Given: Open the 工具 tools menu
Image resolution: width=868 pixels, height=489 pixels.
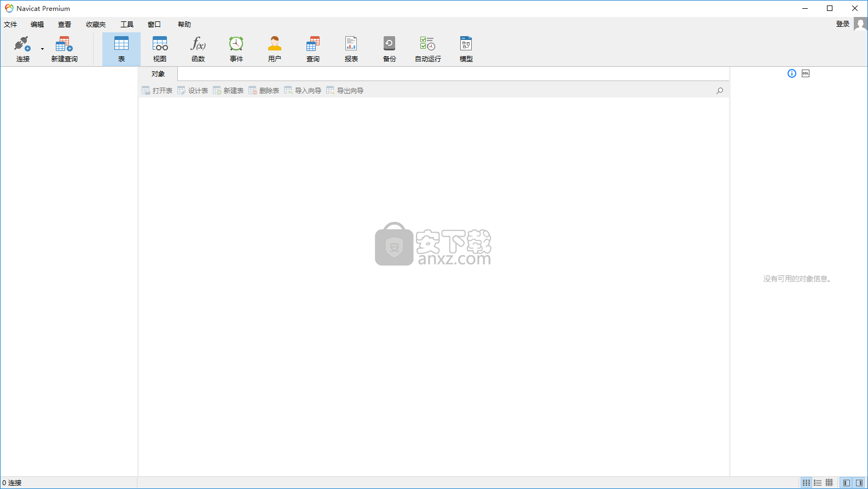Looking at the screenshot, I should pos(127,25).
